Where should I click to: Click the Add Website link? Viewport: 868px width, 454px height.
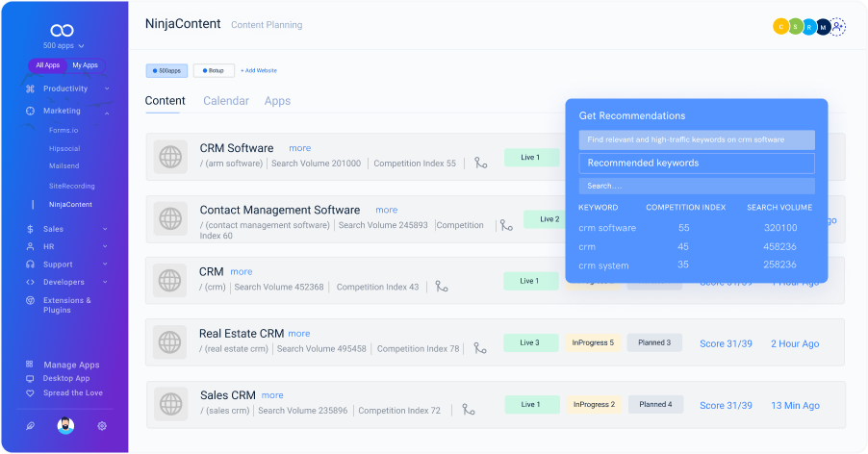pyautogui.click(x=259, y=70)
